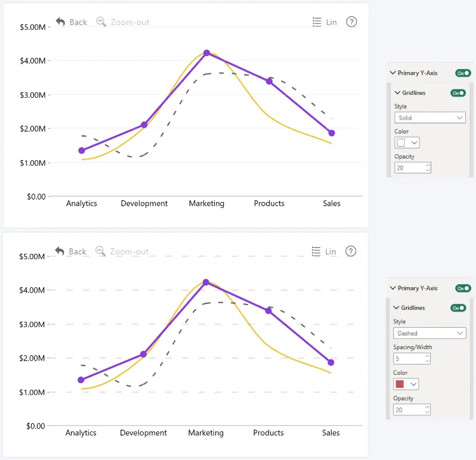Increase Opacity value in upper panel
The width and height of the screenshot is (476, 460).
tap(428, 165)
